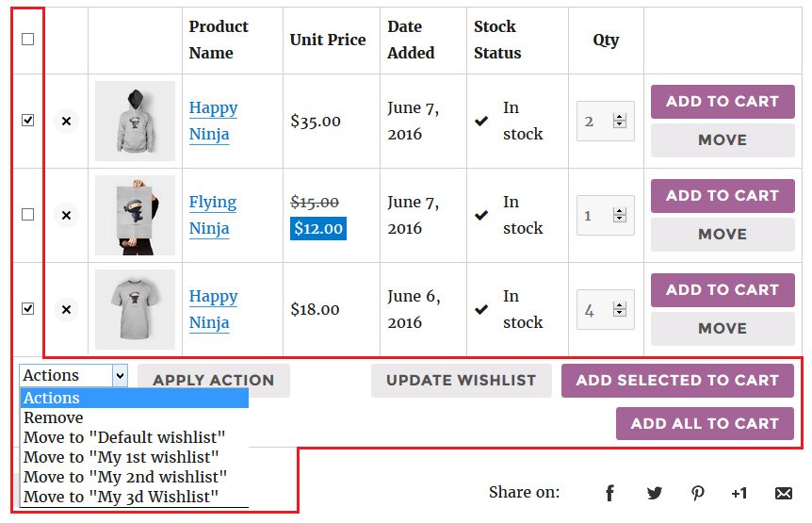
Task: Share wishlist on Pinterest
Action: pos(698,493)
